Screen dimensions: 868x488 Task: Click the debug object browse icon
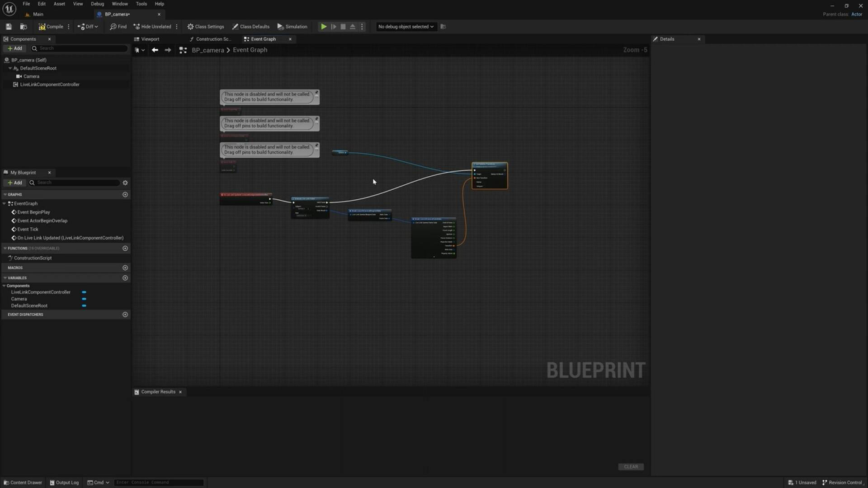pos(443,27)
